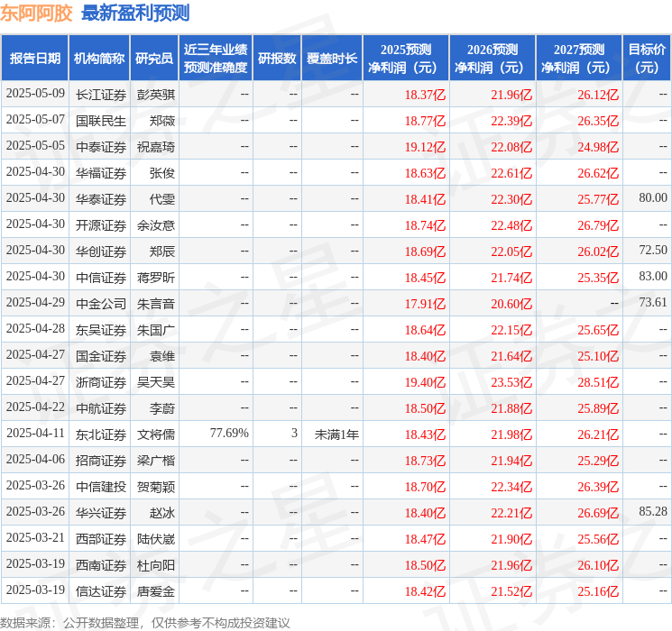Select the 东吴证券 institution cell
This screenshot has height=631, width=672.
pos(101,330)
